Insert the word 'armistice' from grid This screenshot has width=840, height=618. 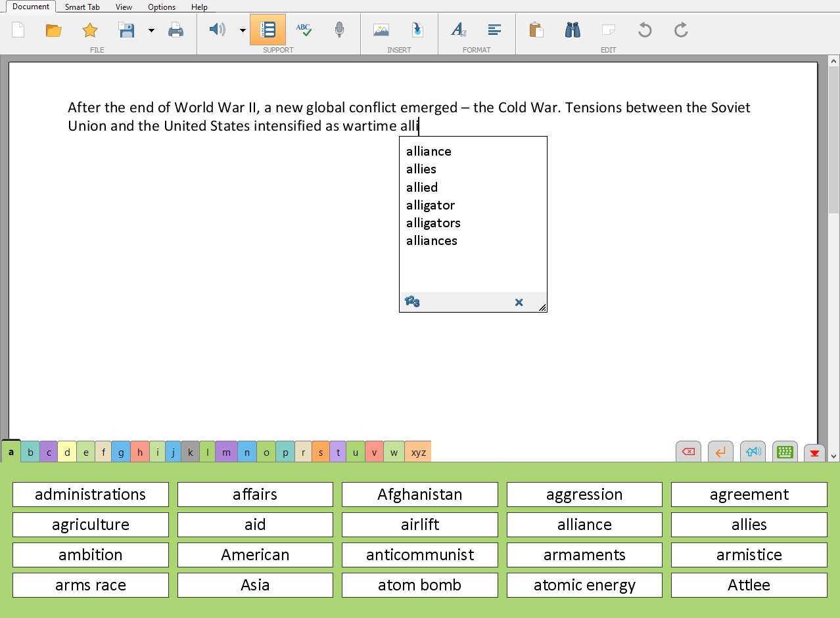pyautogui.click(x=749, y=555)
